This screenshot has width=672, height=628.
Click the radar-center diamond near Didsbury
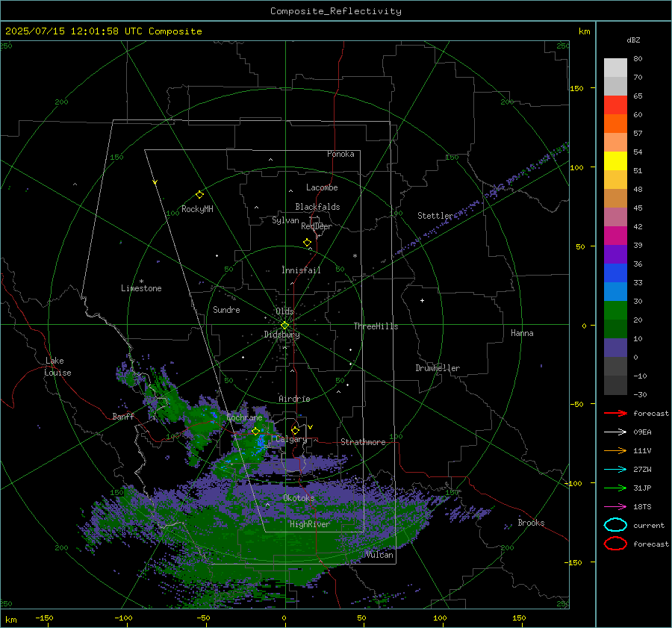coord(284,326)
